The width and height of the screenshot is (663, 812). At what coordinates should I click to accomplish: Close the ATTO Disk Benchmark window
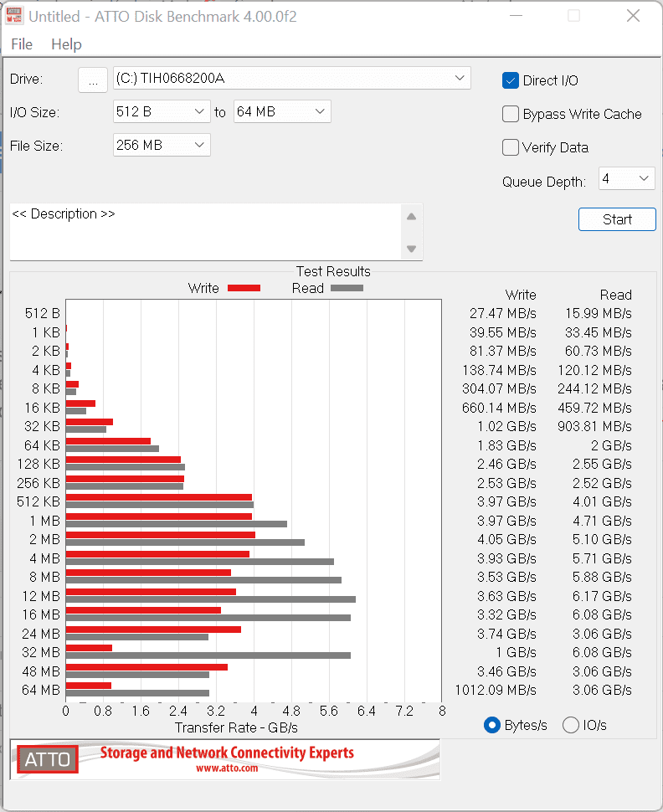[x=633, y=16]
